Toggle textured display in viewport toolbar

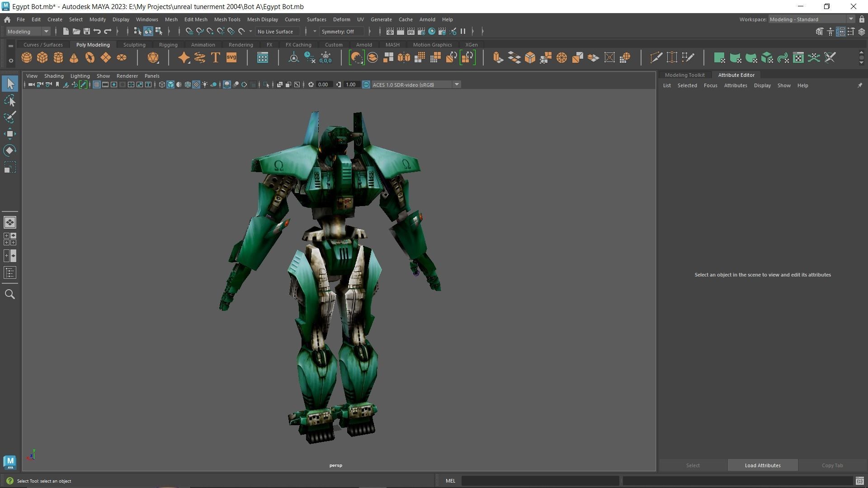196,84
